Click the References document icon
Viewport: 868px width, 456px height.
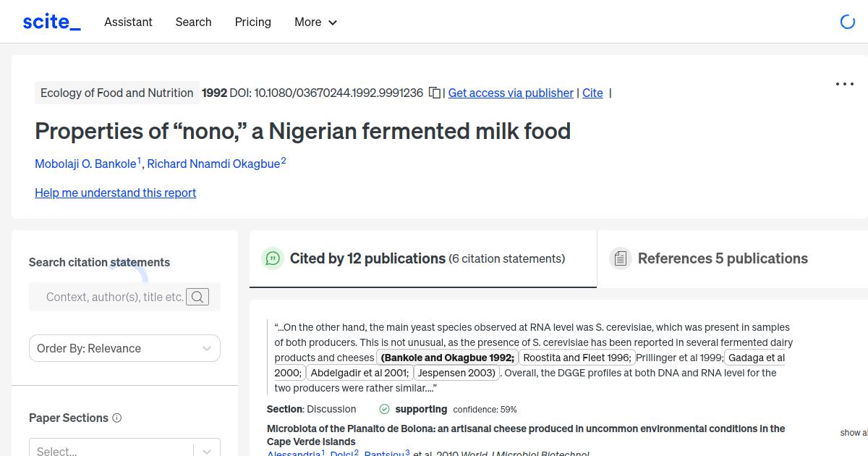click(621, 258)
